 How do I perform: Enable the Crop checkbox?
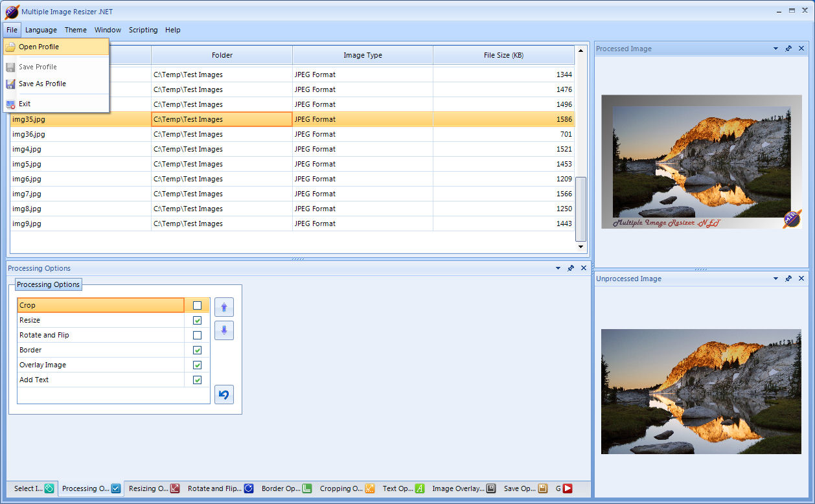[x=197, y=305]
